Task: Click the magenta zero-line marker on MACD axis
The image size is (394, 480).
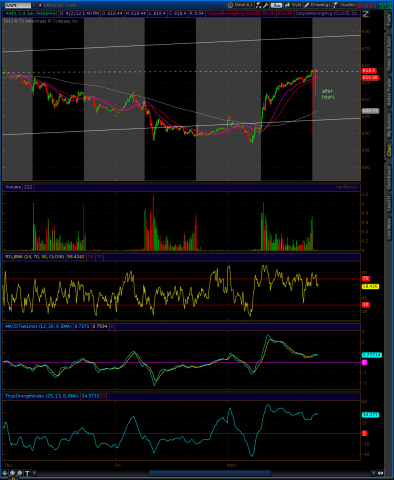Action: 365,362
